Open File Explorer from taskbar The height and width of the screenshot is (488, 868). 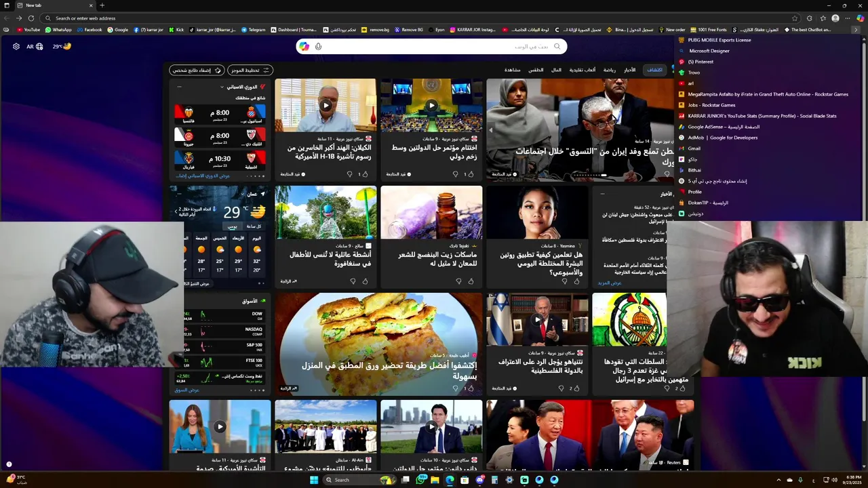435,480
